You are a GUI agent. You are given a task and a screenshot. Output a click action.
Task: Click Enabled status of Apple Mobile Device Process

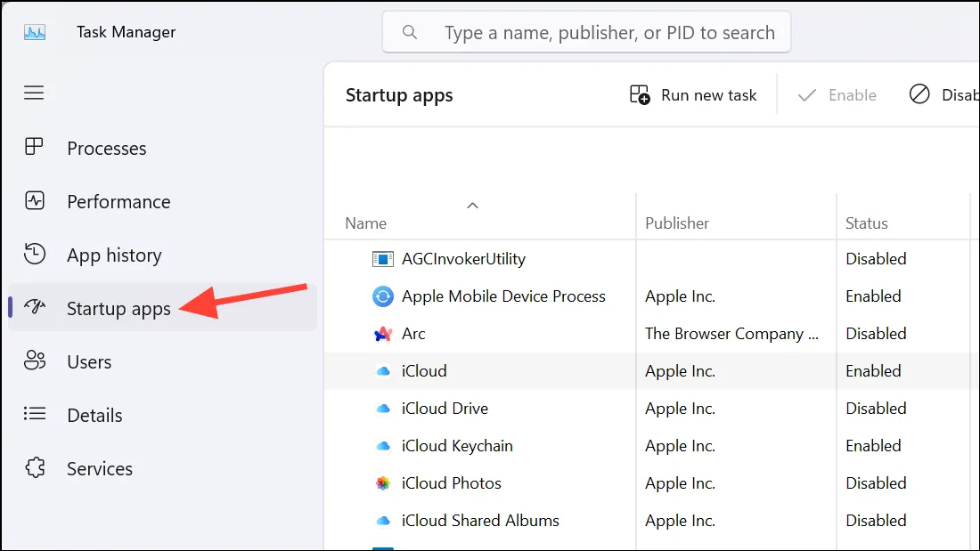point(873,296)
